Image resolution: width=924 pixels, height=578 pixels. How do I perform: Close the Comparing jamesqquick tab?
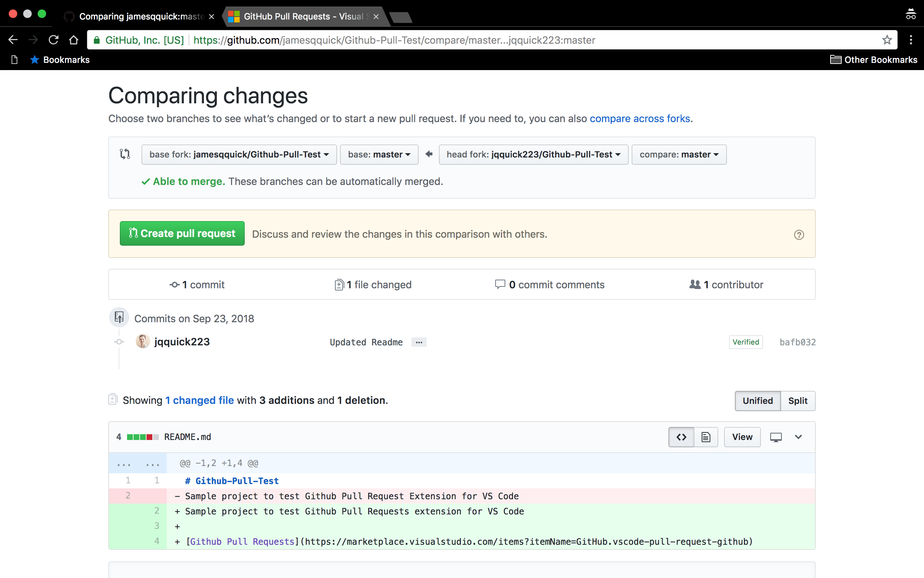(x=212, y=17)
